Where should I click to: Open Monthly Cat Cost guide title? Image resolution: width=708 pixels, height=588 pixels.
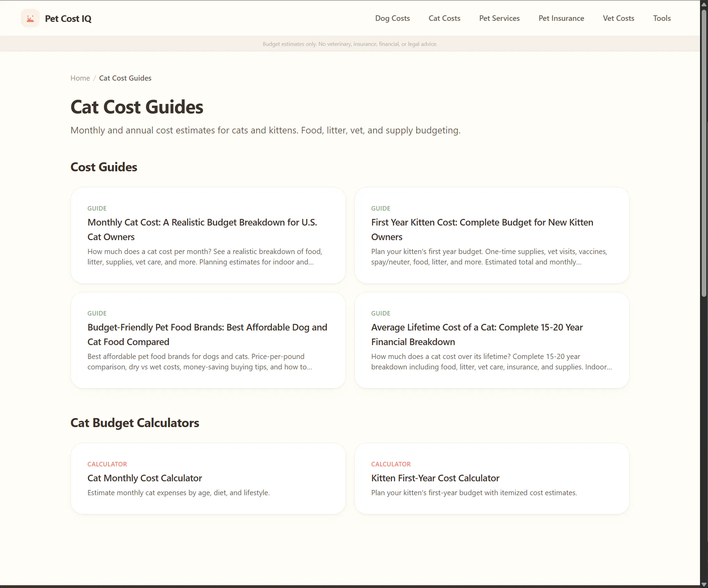coord(202,230)
